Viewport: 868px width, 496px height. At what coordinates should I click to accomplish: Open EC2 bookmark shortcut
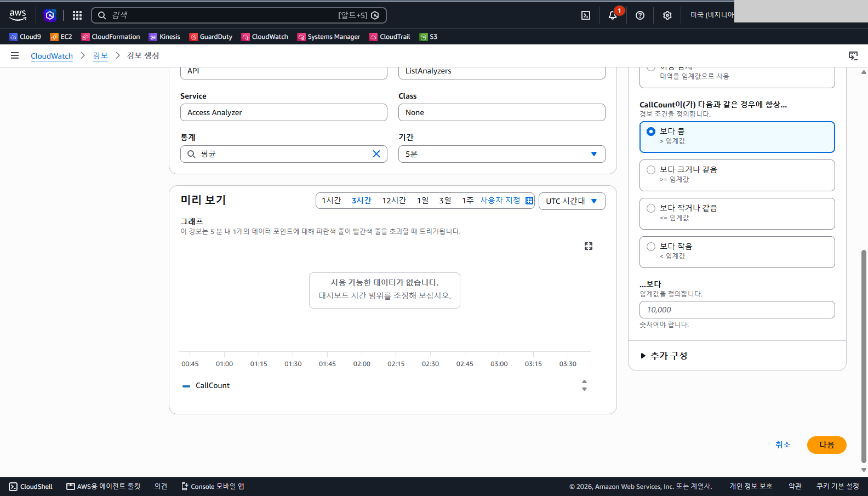61,37
